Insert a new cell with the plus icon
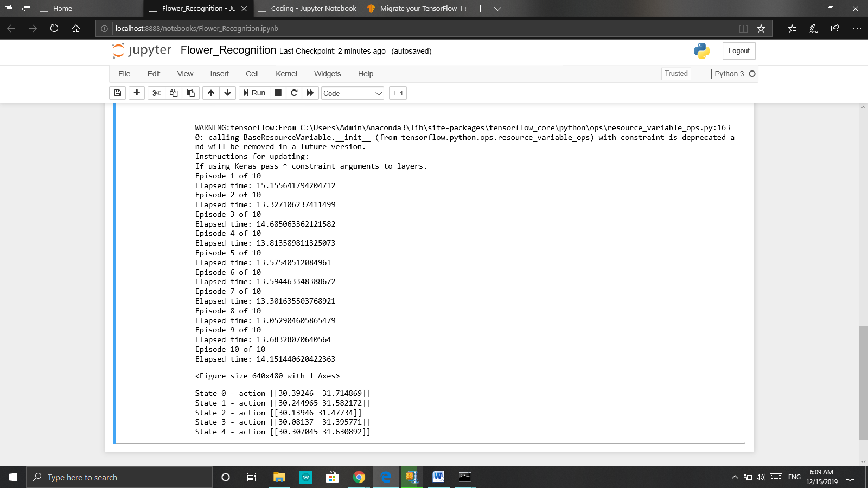The height and width of the screenshot is (488, 868). tap(136, 93)
